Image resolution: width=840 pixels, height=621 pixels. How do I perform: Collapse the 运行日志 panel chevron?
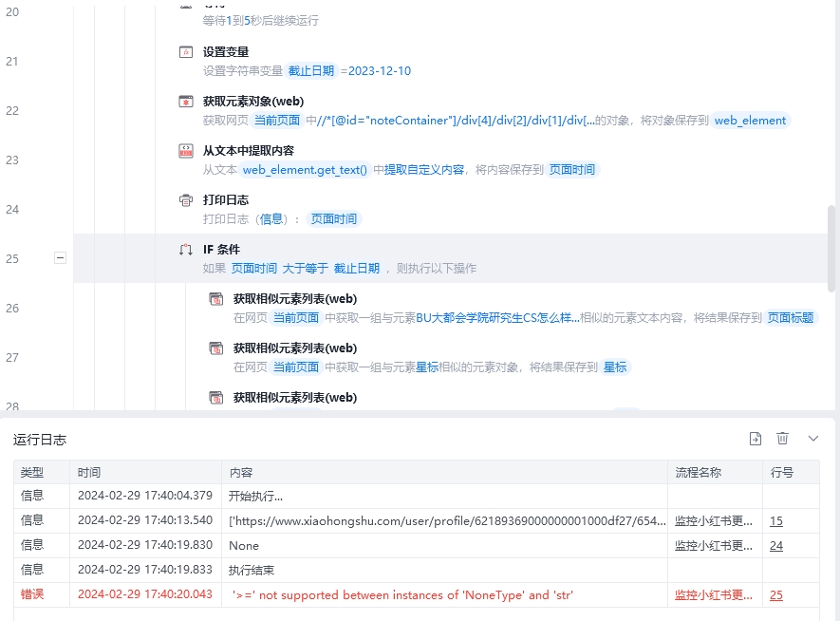tap(813, 439)
